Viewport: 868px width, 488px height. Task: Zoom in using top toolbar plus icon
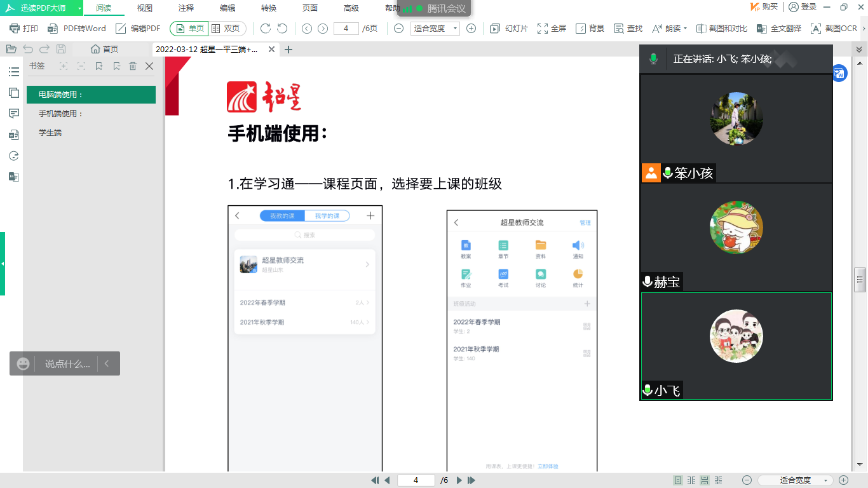(x=471, y=29)
